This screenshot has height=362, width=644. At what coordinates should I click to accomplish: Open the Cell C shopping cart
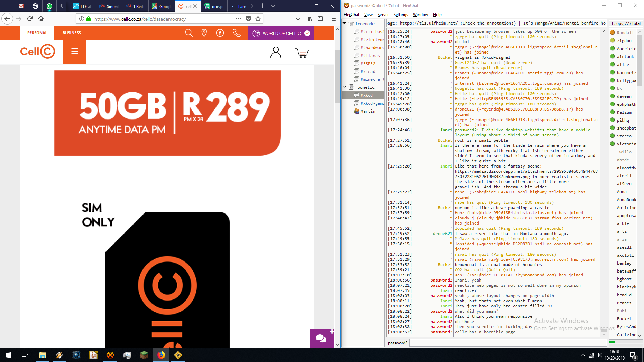(x=302, y=53)
